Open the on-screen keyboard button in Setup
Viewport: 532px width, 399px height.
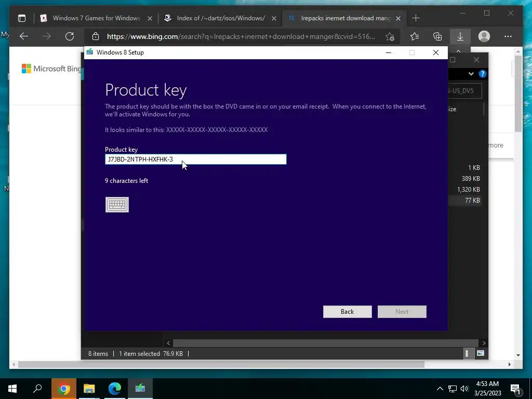pos(117,205)
